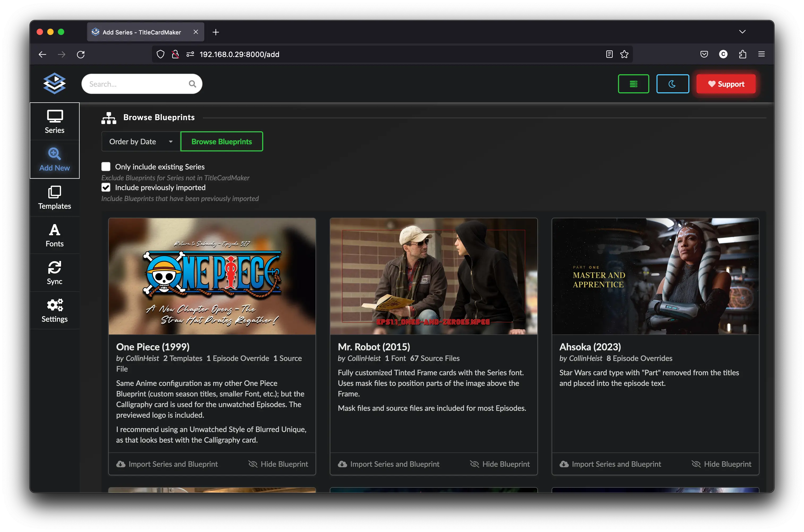Open the Series page in the sidebar
The width and height of the screenshot is (804, 532).
54,122
